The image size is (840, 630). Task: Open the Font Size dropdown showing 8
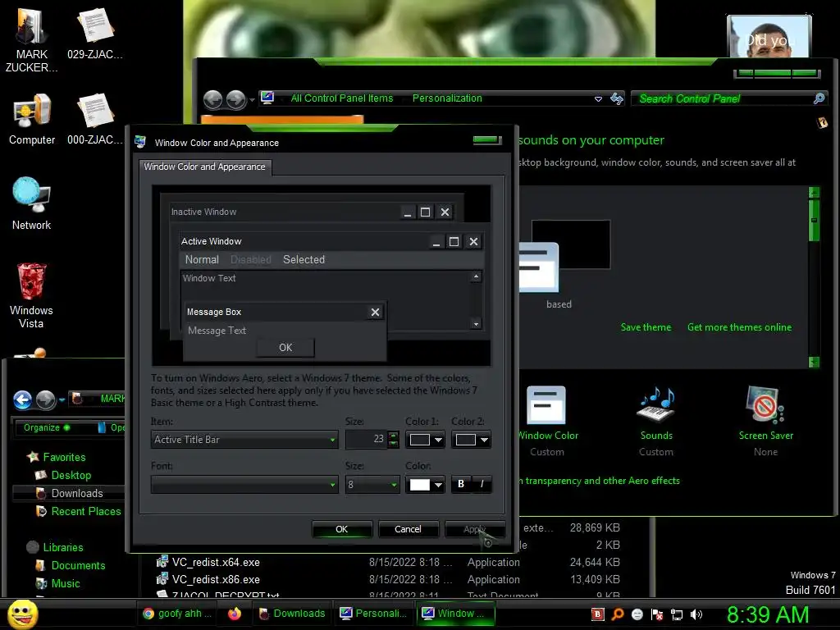(x=373, y=484)
